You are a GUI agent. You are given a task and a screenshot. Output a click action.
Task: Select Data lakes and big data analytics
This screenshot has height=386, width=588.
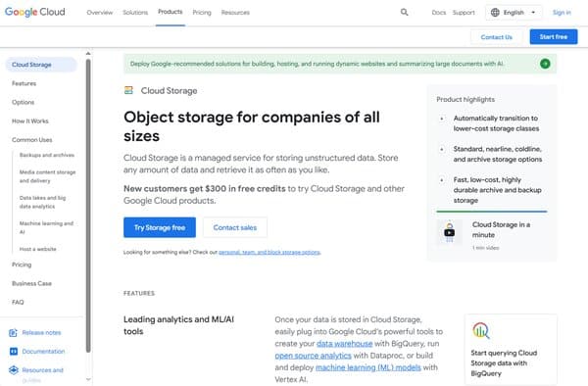click(42, 202)
